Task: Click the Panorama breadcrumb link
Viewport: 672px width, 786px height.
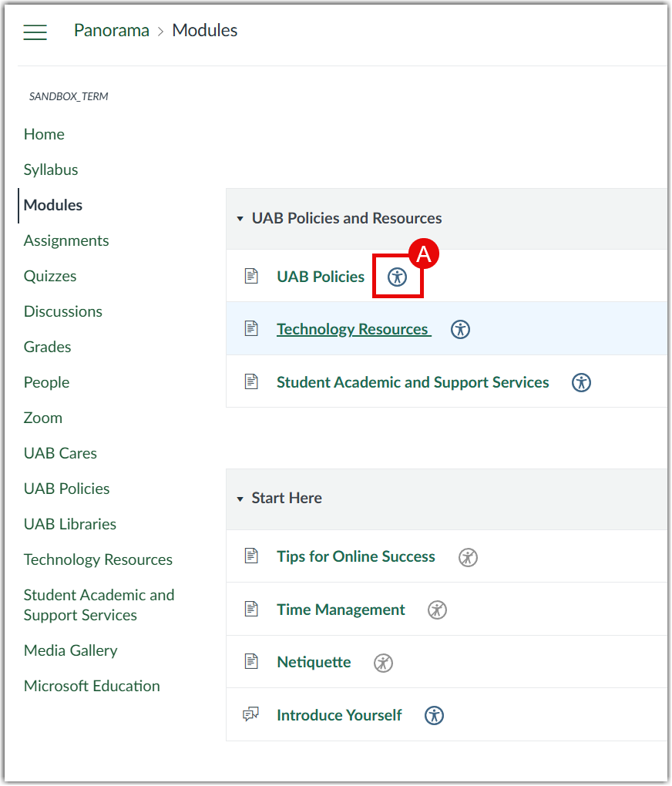Action: click(x=111, y=30)
